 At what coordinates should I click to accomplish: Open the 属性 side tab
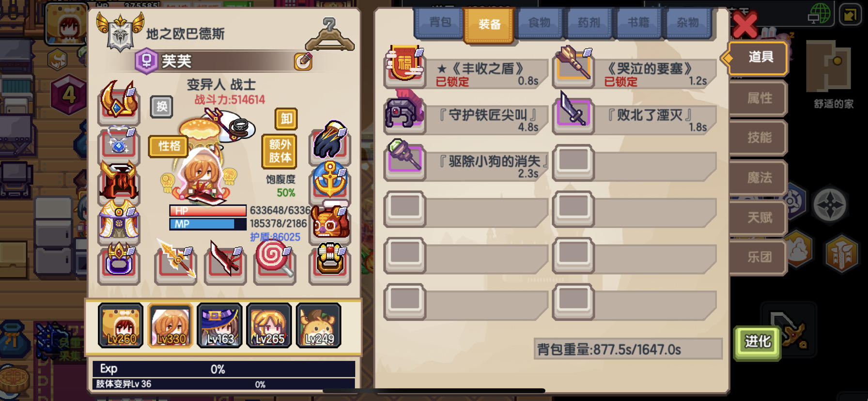tap(759, 98)
